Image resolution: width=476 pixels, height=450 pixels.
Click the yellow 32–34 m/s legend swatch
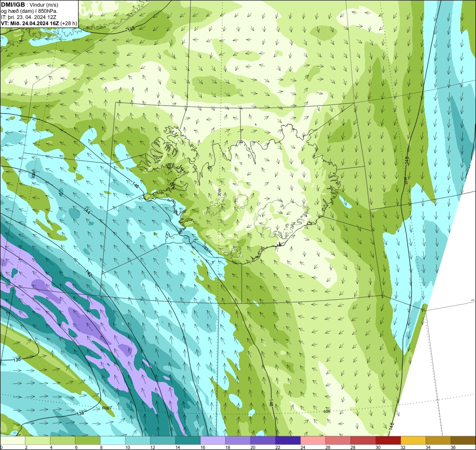pos(413,440)
